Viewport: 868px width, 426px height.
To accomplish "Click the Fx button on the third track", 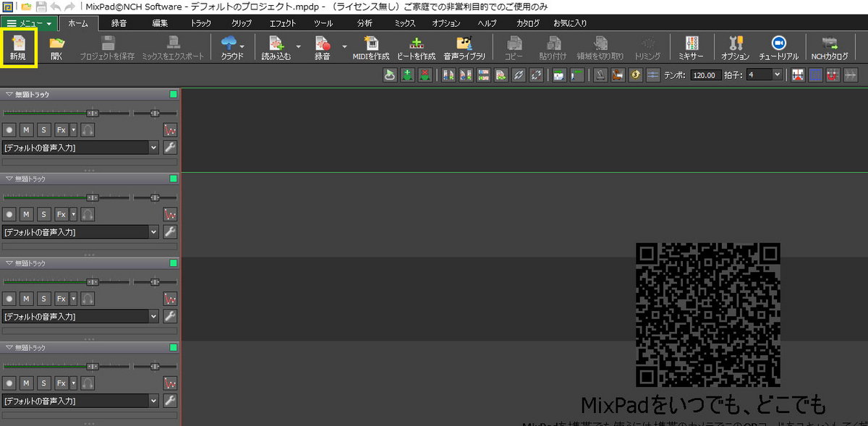I will (61, 299).
